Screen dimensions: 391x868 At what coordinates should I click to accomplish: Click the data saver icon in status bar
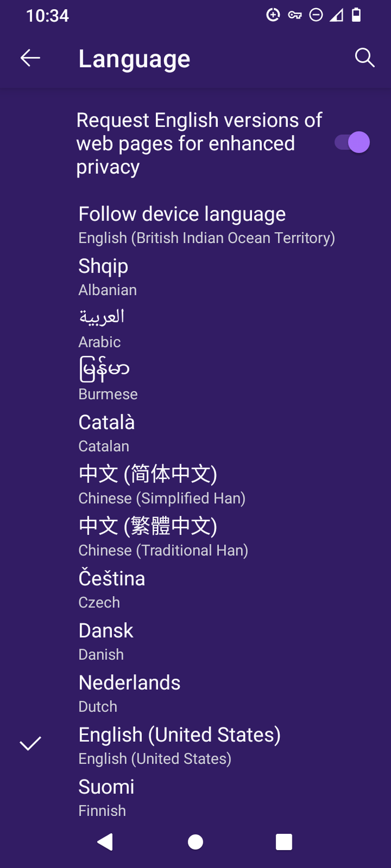(x=273, y=15)
